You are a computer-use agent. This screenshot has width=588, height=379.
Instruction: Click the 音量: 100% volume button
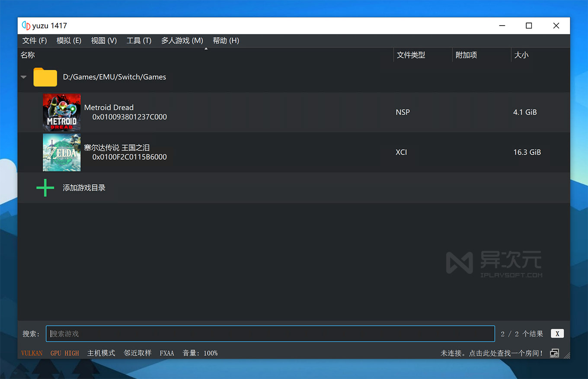pos(200,353)
